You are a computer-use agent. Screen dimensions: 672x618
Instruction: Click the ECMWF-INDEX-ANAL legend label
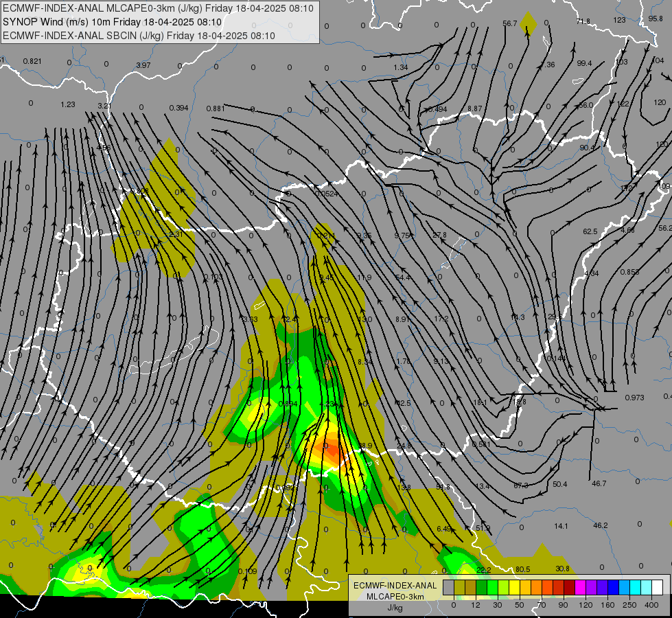coord(395,586)
